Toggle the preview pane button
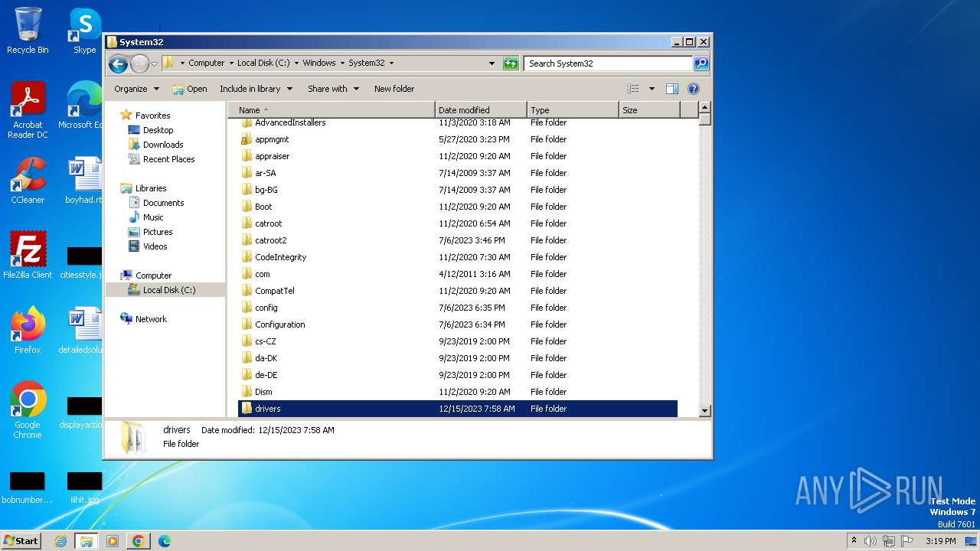This screenshot has width=980, height=551. point(671,89)
